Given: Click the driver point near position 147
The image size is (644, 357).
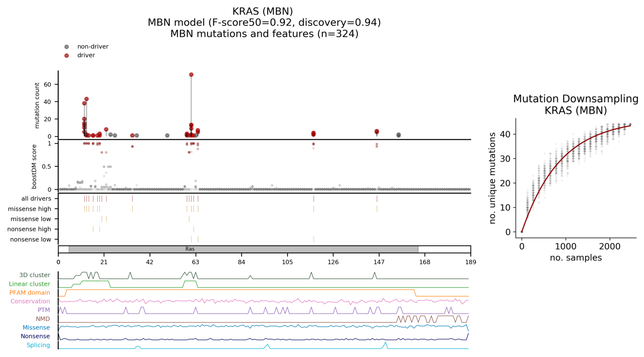Looking at the screenshot, I should [x=377, y=132].
